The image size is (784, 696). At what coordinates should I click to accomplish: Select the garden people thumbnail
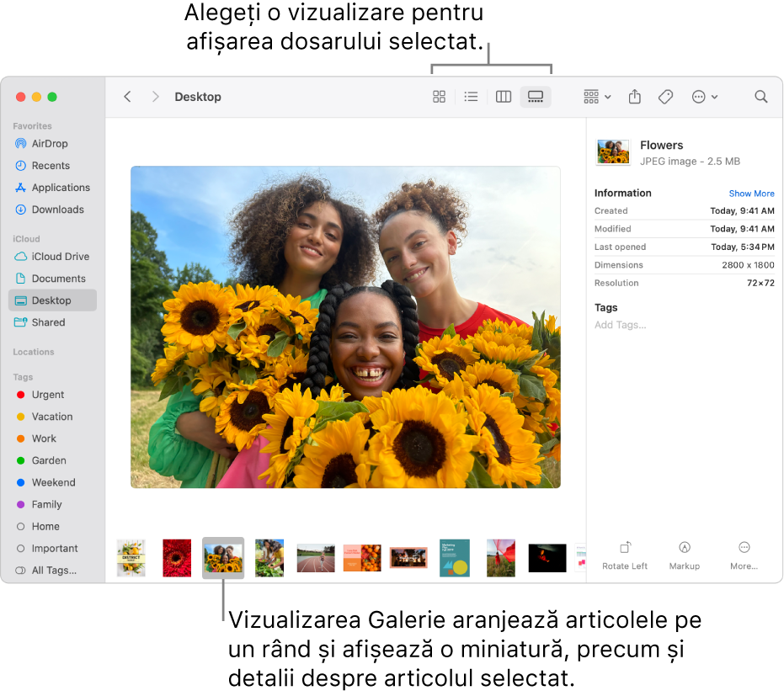click(269, 558)
